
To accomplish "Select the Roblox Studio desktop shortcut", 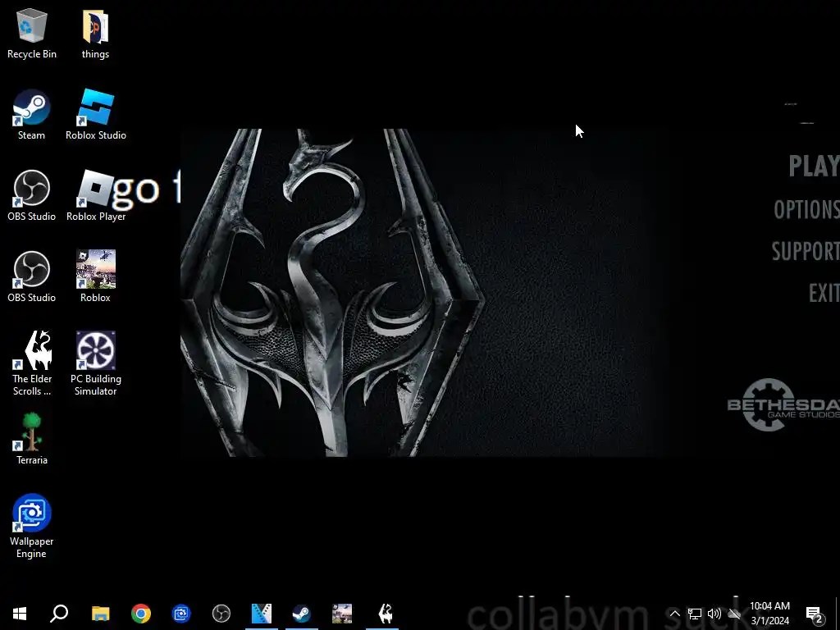I will (x=96, y=115).
